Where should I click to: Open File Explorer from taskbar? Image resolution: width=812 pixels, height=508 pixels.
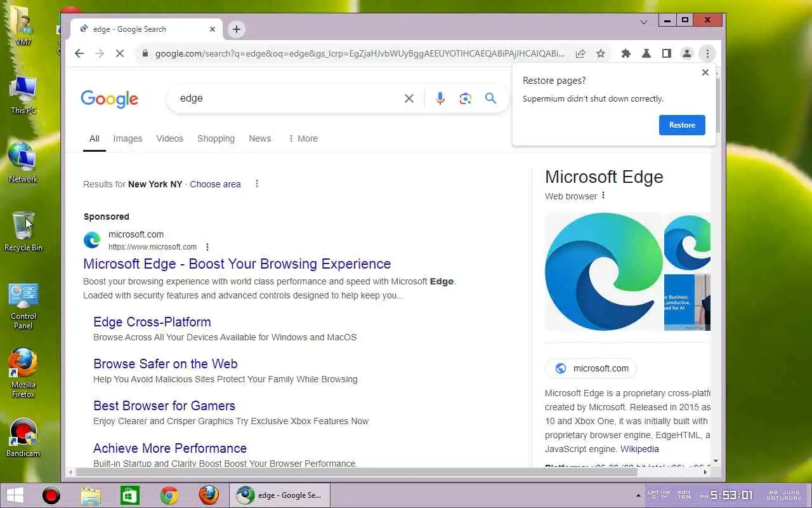pyautogui.click(x=91, y=495)
